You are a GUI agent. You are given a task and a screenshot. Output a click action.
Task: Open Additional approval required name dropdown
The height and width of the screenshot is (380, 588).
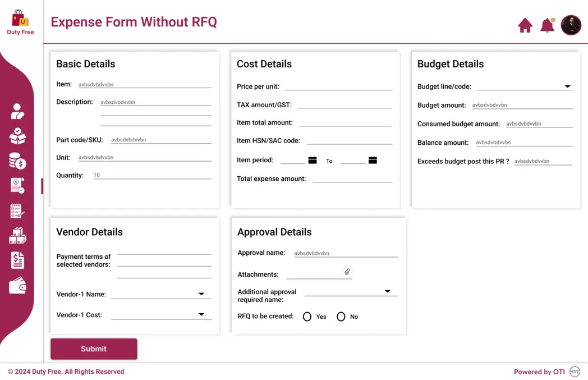click(387, 291)
